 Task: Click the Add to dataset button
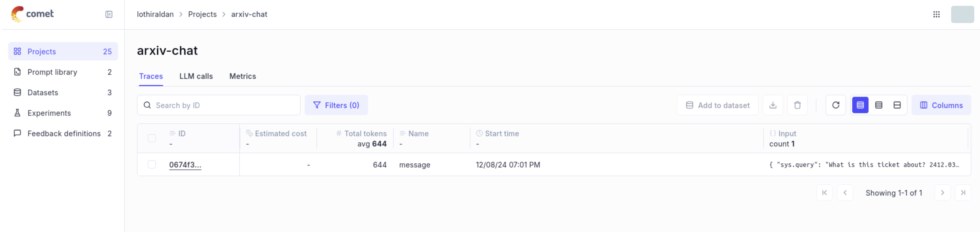[x=717, y=105]
